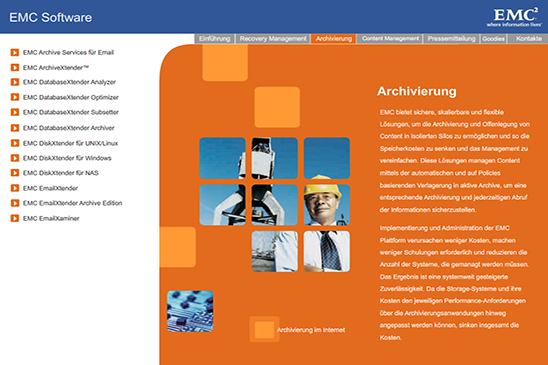
Task: Click the Archivierung heading text
Action: (x=417, y=91)
